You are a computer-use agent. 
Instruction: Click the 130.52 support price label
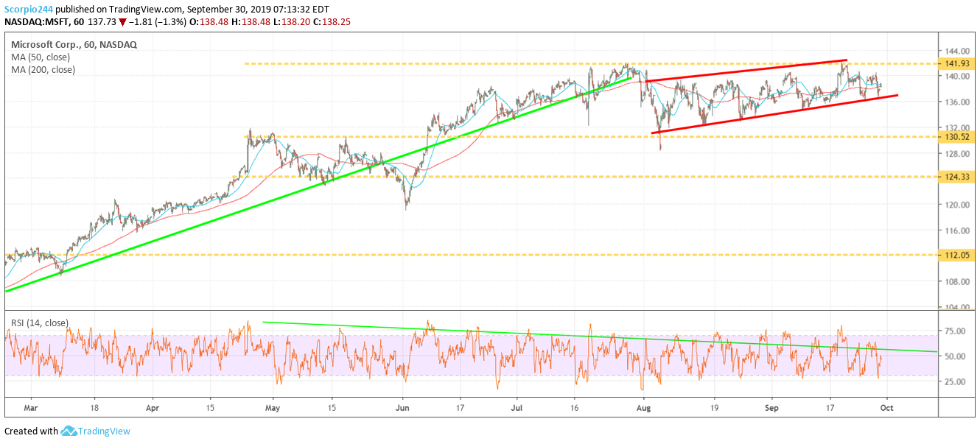958,137
